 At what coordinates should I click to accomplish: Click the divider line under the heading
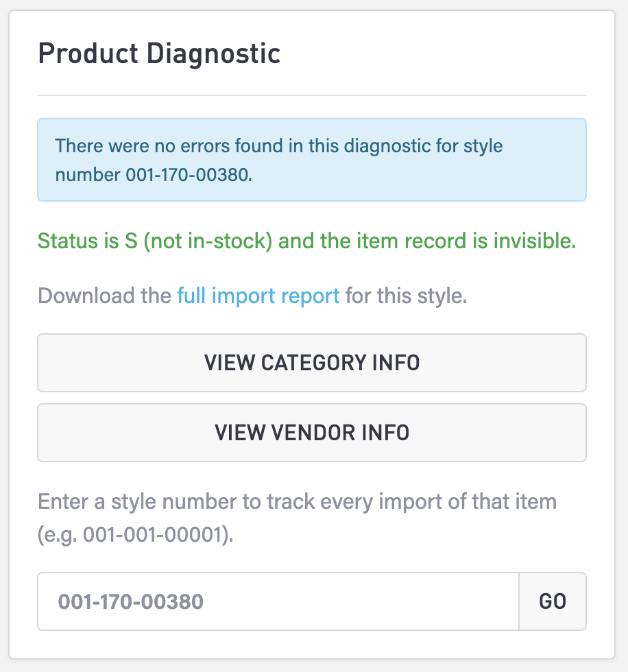tap(312, 95)
